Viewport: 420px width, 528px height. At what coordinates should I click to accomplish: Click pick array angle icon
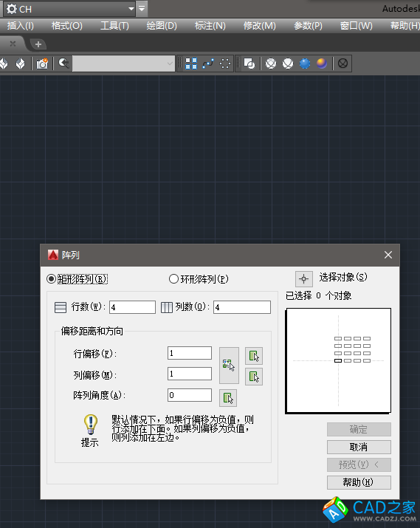pos(228,398)
